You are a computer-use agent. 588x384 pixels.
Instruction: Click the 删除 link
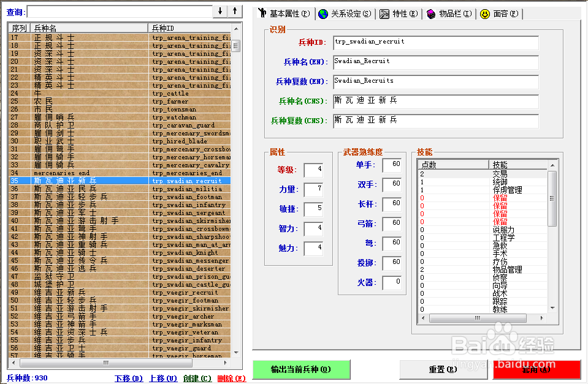231,378
